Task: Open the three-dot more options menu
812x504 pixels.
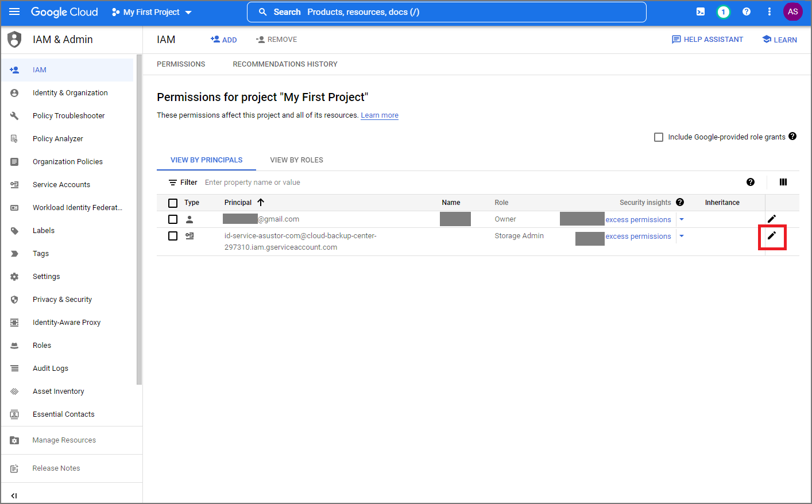Action: (x=770, y=12)
